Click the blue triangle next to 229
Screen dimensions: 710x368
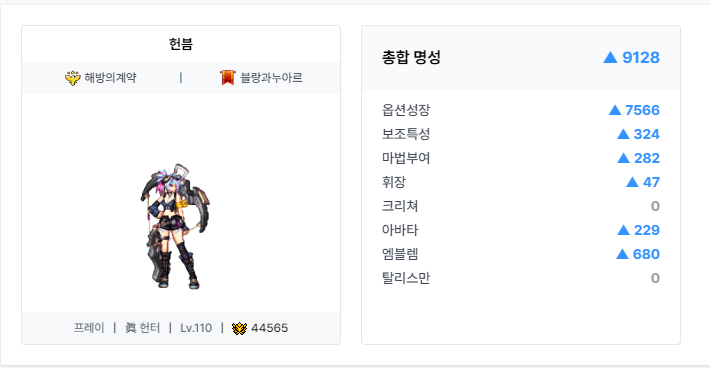[623, 230]
